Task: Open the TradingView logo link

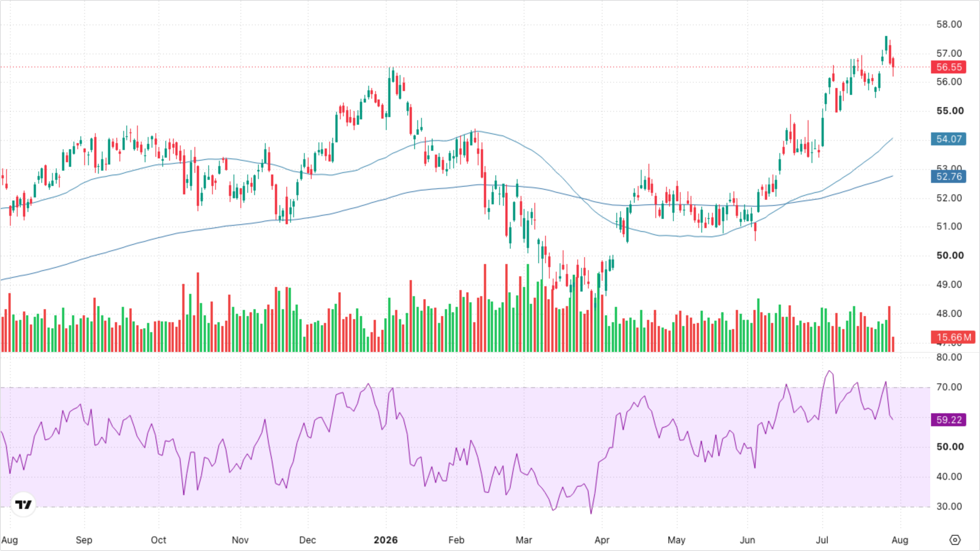Action: (x=23, y=504)
